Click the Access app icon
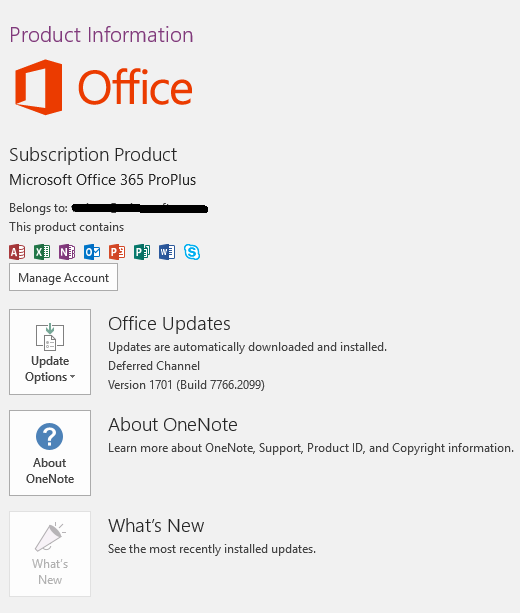 point(17,252)
